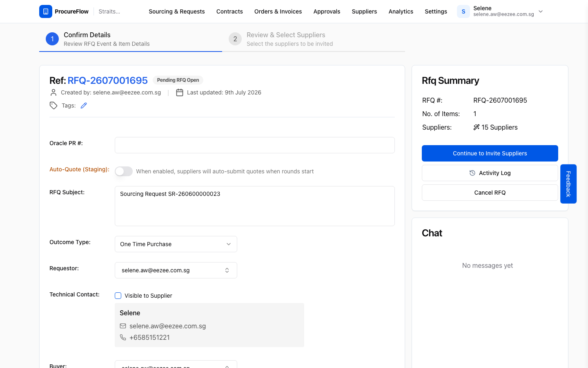Click the Selene user avatar
This screenshot has width=588, height=368.
463,11
